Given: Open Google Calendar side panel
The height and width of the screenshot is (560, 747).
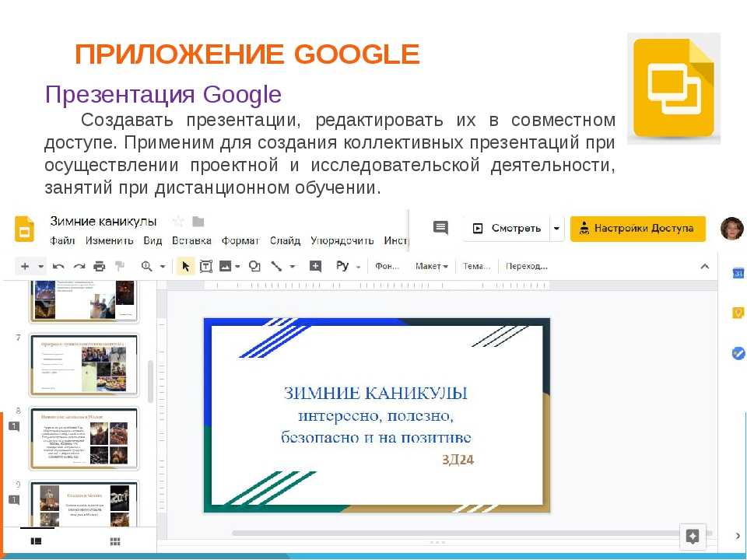Looking at the screenshot, I should tap(738, 273).
